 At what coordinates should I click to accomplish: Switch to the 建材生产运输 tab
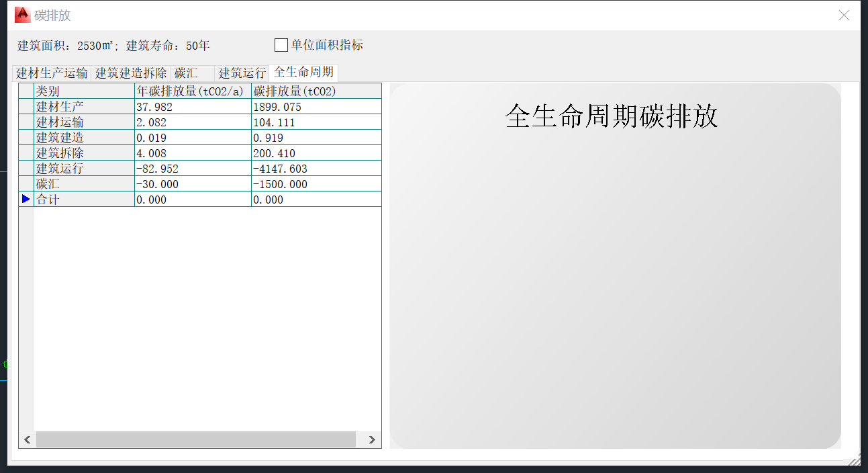click(x=52, y=73)
